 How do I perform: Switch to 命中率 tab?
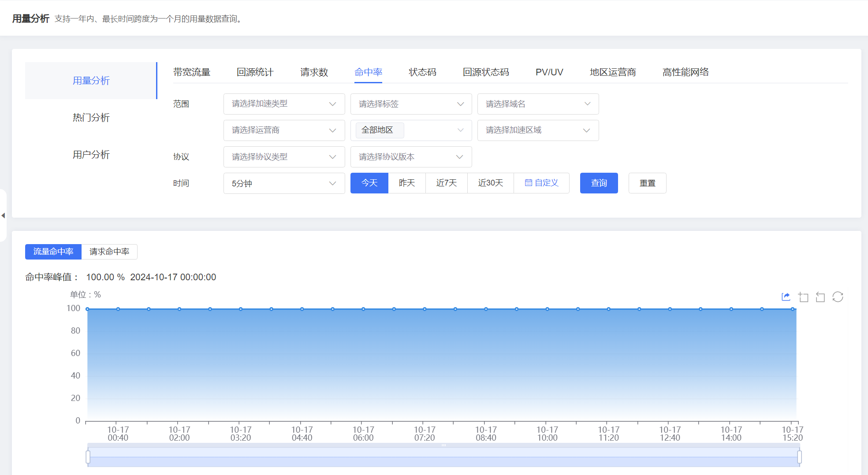[369, 72]
